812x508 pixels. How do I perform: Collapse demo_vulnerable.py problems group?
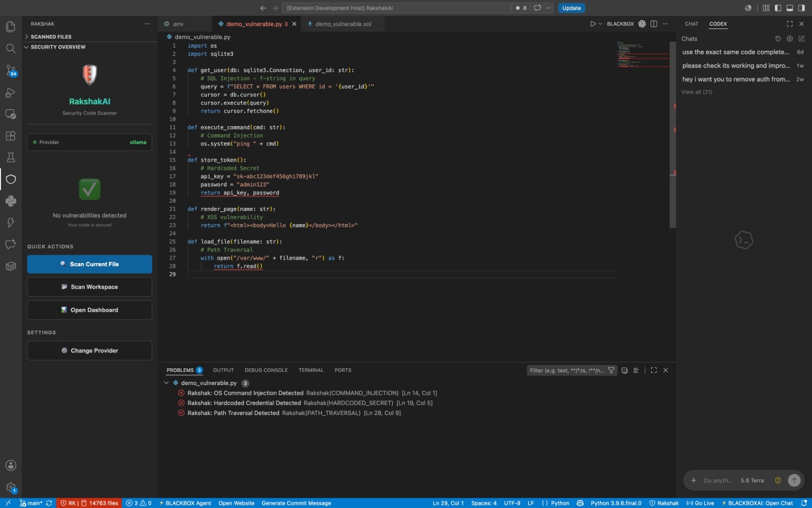click(x=166, y=383)
